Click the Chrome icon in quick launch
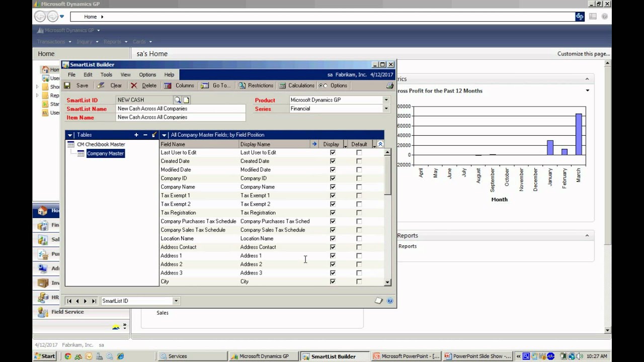The height and width of the screenshot is (362, 644). click(x=67, y=356)
